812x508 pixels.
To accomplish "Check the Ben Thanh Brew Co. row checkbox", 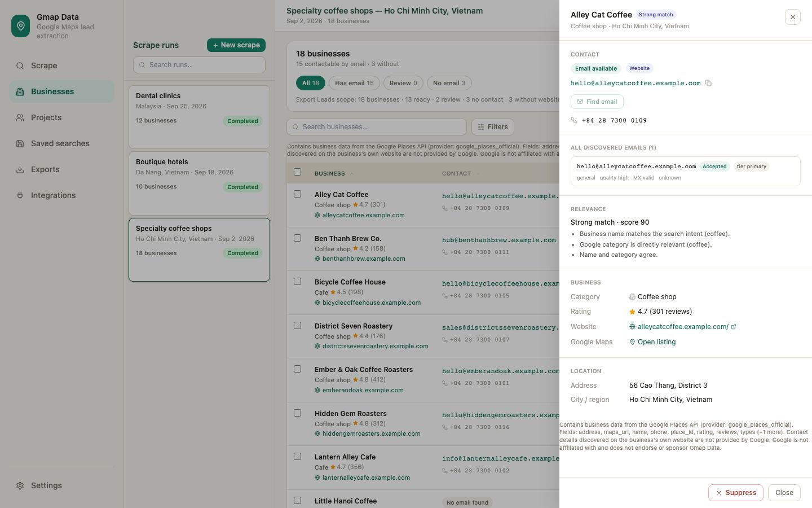I will point(298,238).
